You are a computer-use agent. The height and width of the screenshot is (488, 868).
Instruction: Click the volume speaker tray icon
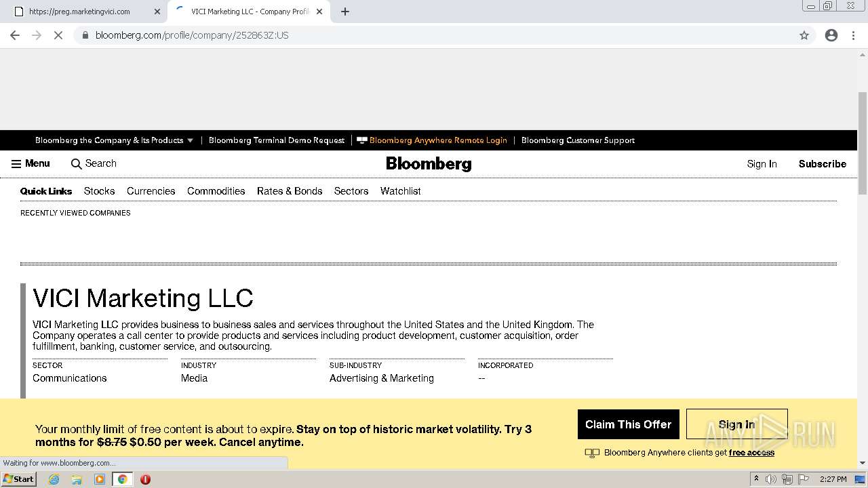tap(771, 479)
